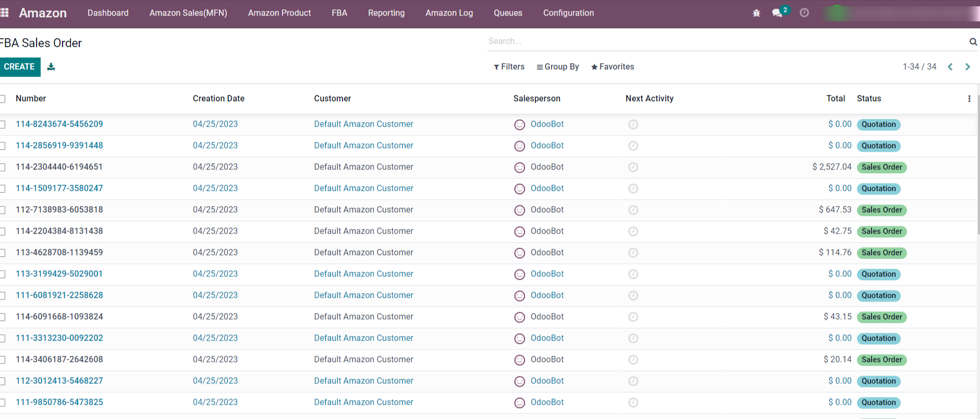The image size is (980, 419).
Task: Open the Configuration menu
Action: pos(568,13)
